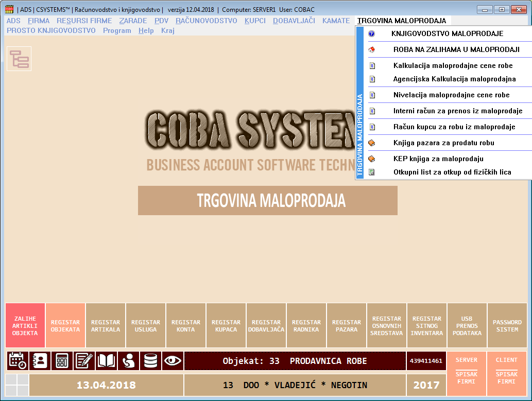Click the ADS app icon in title bar
Viewport: 532px width, 401px height.
coord(9,9)
